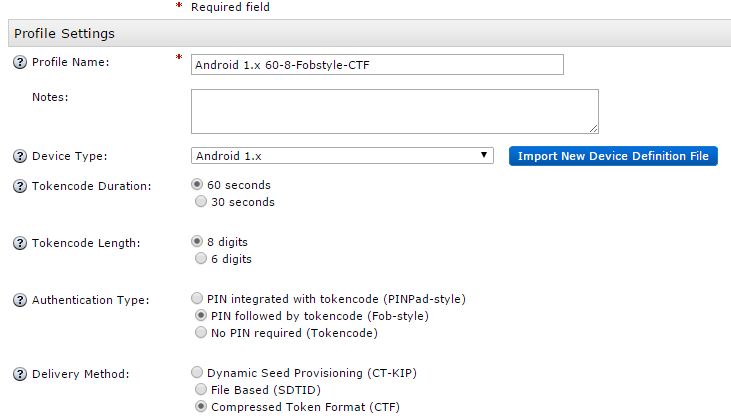Show help for Delivery Method
731x420 pixels.
[x=19, y=374]
